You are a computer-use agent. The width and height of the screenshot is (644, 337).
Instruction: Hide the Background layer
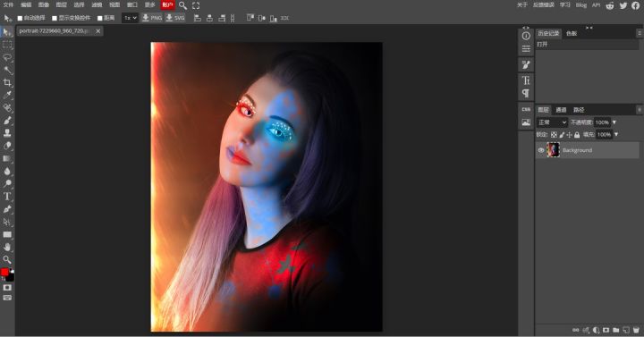[x=541, y=150]
